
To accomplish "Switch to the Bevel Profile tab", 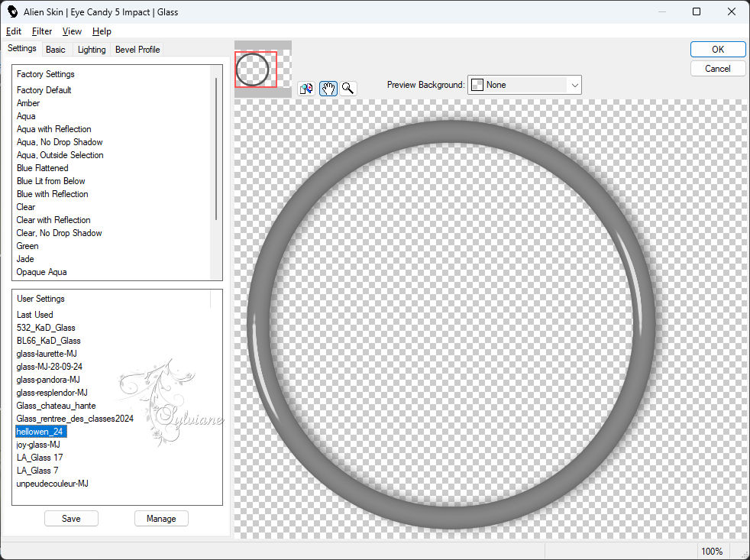I will click(137, 50).
